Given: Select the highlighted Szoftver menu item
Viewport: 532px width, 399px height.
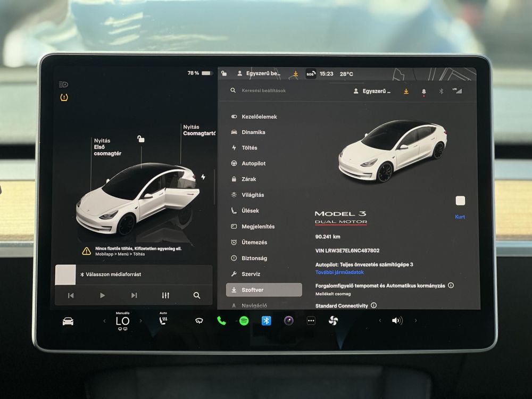Looking at the screenshot, I should point(264,290).
